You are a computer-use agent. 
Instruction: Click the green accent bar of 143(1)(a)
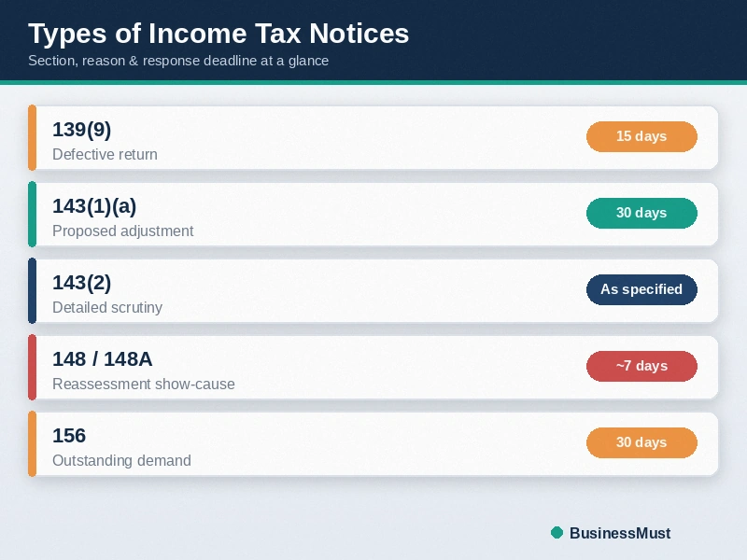coord(32,214)
